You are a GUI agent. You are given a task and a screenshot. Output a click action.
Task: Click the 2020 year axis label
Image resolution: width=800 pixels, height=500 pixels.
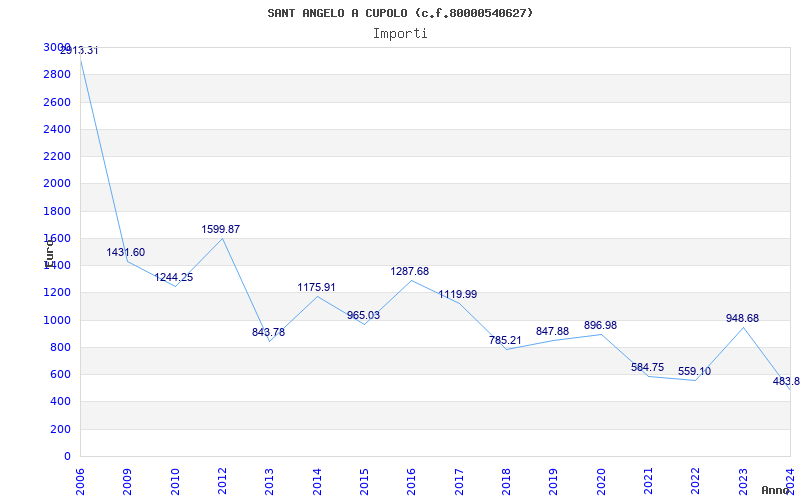click(x=601, y=482)
